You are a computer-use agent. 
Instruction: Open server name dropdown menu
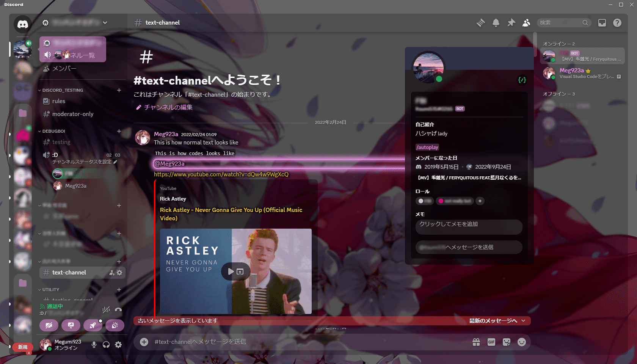point(75,23)
